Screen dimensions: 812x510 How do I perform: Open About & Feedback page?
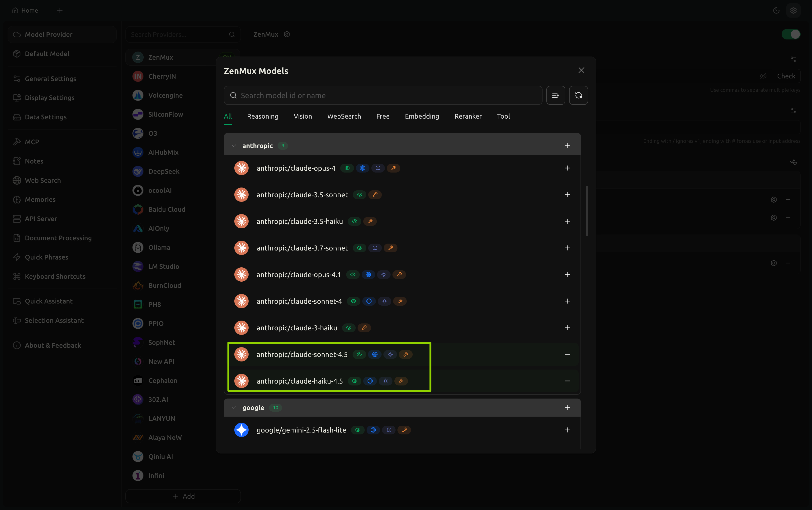(x=62, y=345)
